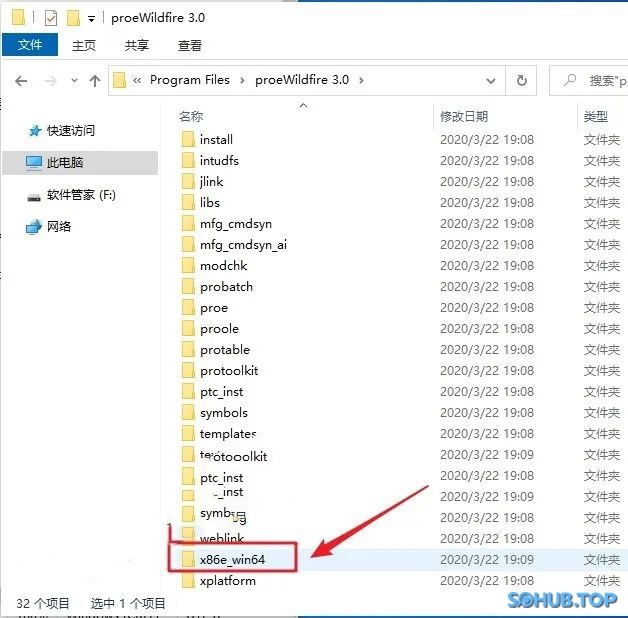Click 选中 1 个项目 status text
Viewport: 628px width, 618px height.
(x=128, y=603)
